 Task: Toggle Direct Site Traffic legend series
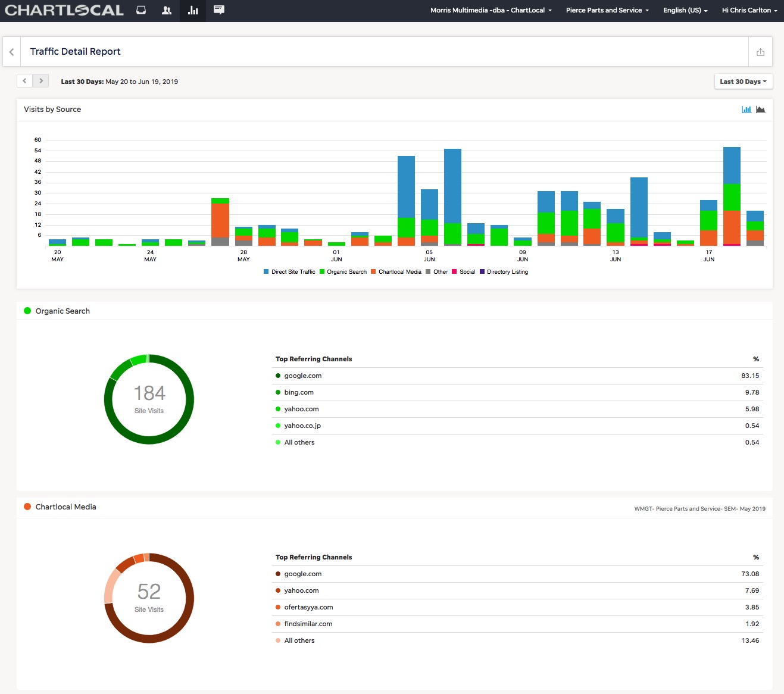point(289,272)
